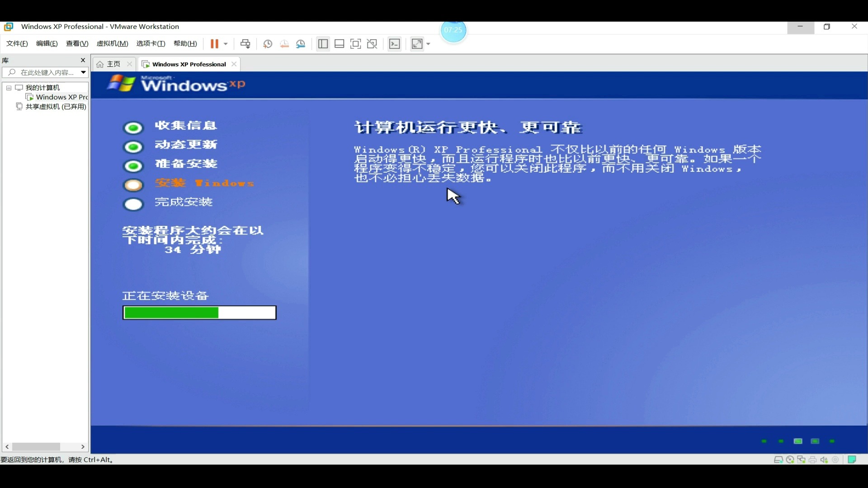
Task: Collapse the 我的计算机 tree node
Action: tap(9, 88)
